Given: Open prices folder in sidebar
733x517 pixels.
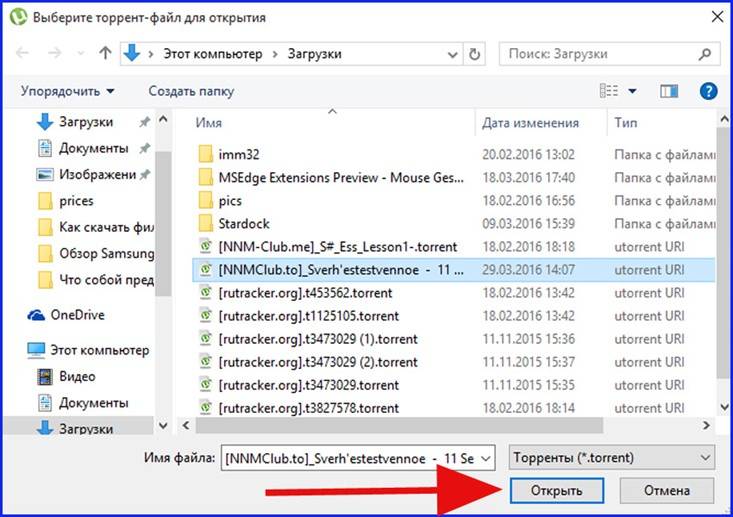Looking at the screenshot, I should pyautogui.click(x=65, y=201).
